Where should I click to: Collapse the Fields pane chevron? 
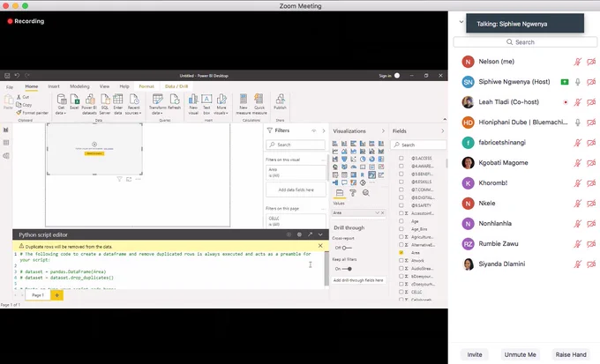point(443,130)
